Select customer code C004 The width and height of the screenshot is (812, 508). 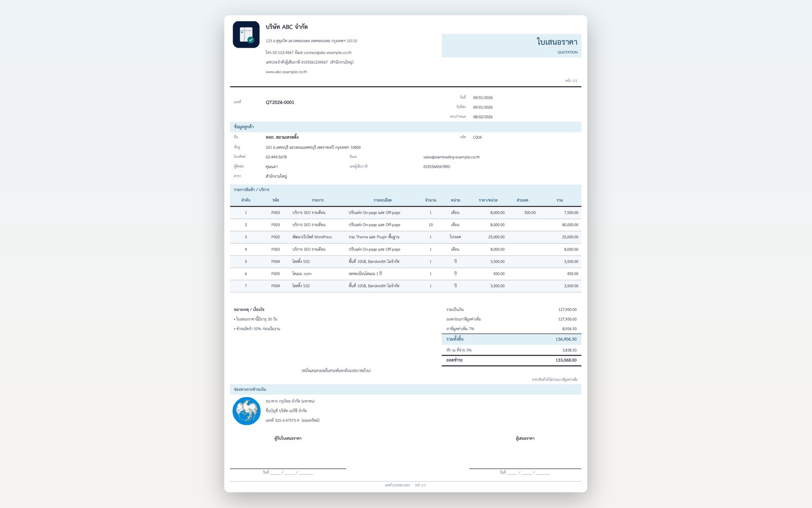coord(477,137)
